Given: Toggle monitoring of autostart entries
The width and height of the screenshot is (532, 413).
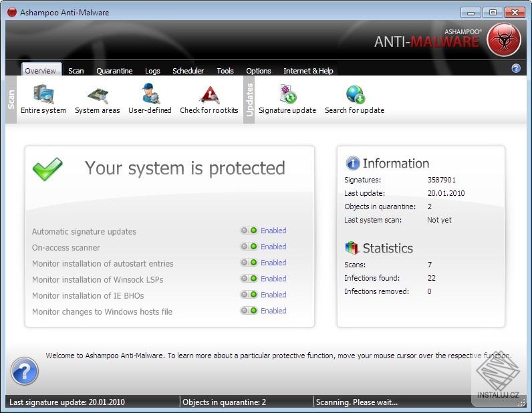Looking at the screenshot, I should point(249,263).
